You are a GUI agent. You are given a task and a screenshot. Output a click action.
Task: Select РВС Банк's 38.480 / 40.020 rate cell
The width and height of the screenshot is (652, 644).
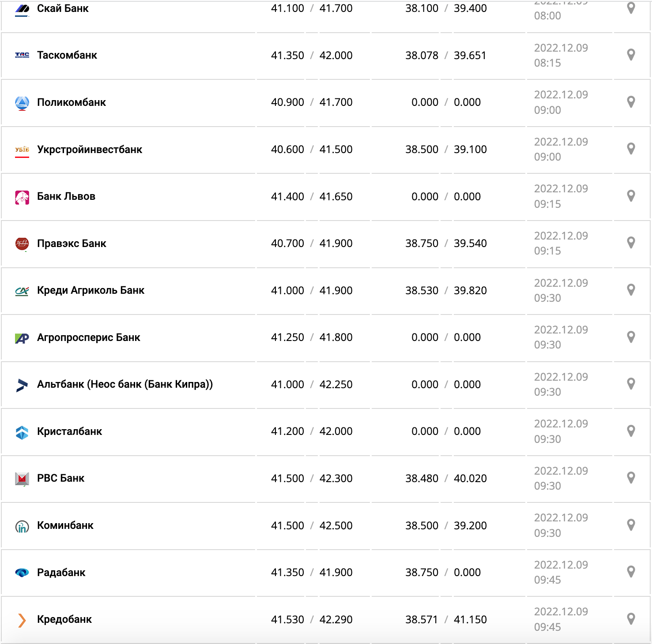click(x=446, y=479)
